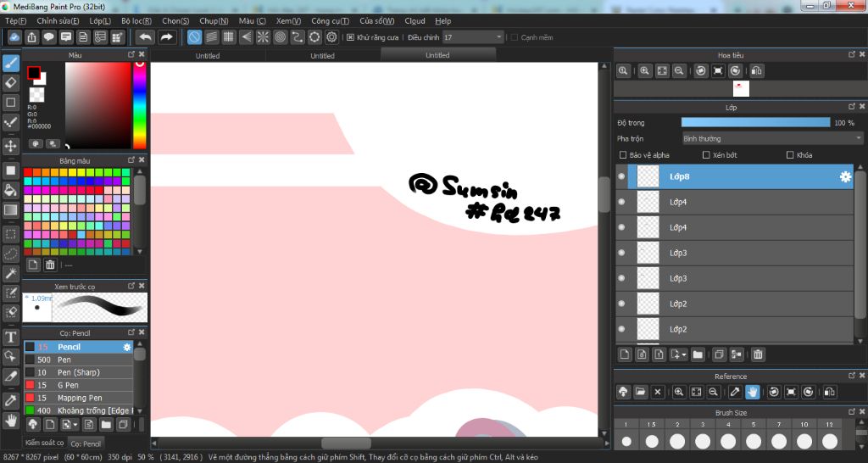Screen dimensions: 868x463
Task: Select the Brush tool in left toolbar
Action: [x=10, y=64]
